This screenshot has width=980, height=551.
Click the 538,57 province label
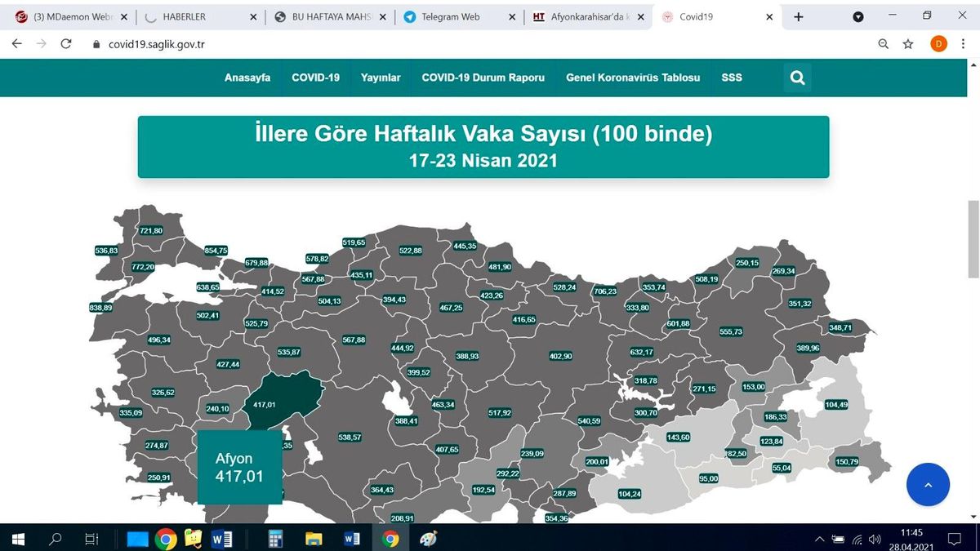tap(350, 438)
